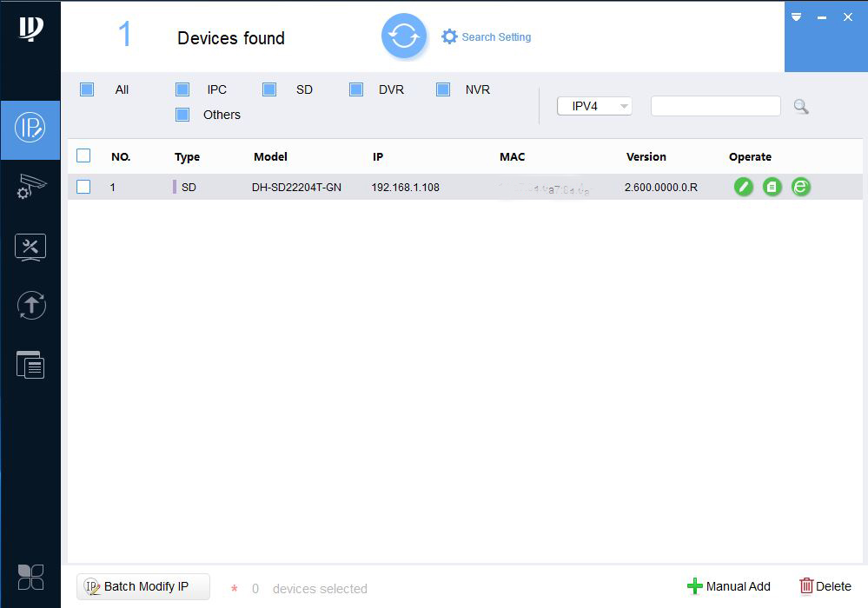Click the devices selected status text
Image resolution: width=868 pixels, height=608 pixels.
tap(320, 589)
